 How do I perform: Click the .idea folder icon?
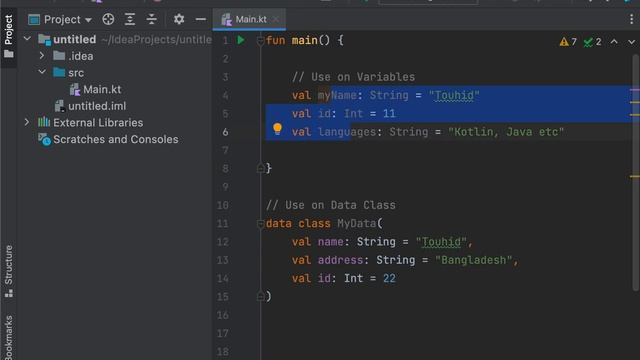click(x=59, y=56)
